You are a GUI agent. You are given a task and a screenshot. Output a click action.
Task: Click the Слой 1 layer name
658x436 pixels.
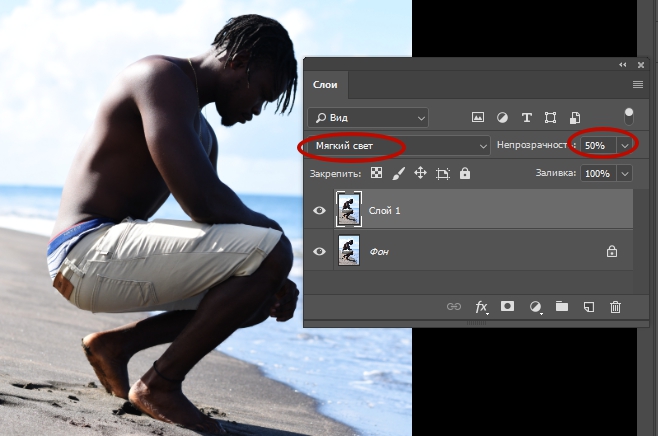point(384,211)
